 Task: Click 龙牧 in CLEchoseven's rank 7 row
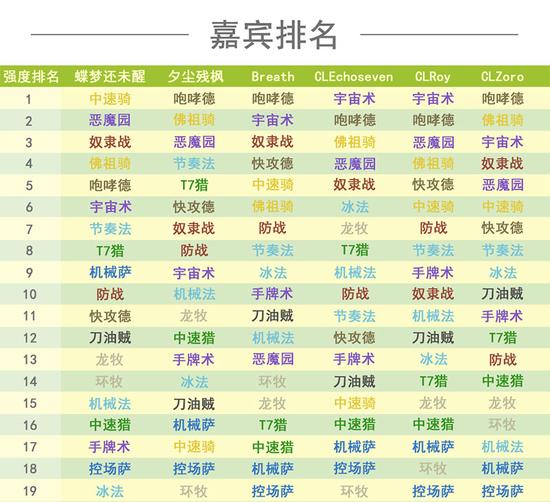click(355, 228)
